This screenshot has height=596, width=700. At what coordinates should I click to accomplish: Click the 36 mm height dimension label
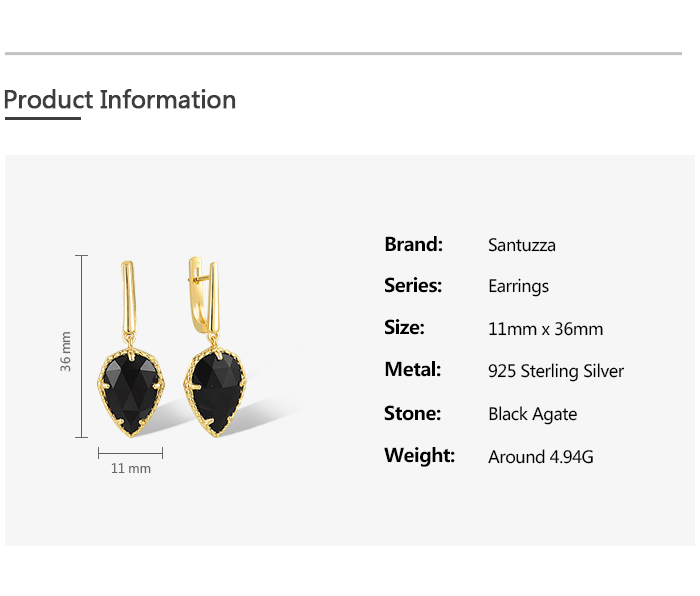tap(66, 350)
